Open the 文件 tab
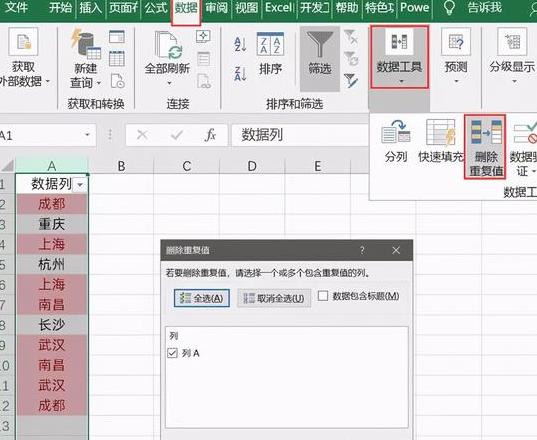This screenshot has height=440, width=537. [x=16, y=7]
